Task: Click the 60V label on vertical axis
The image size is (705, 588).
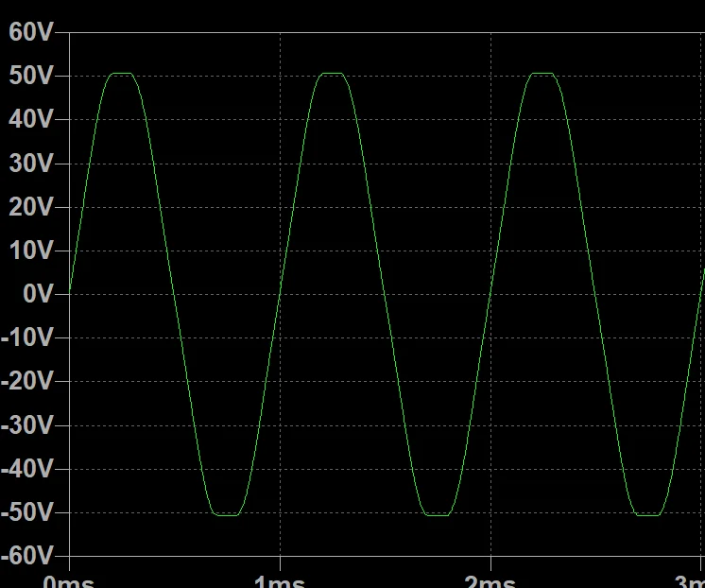Action: 31,32
